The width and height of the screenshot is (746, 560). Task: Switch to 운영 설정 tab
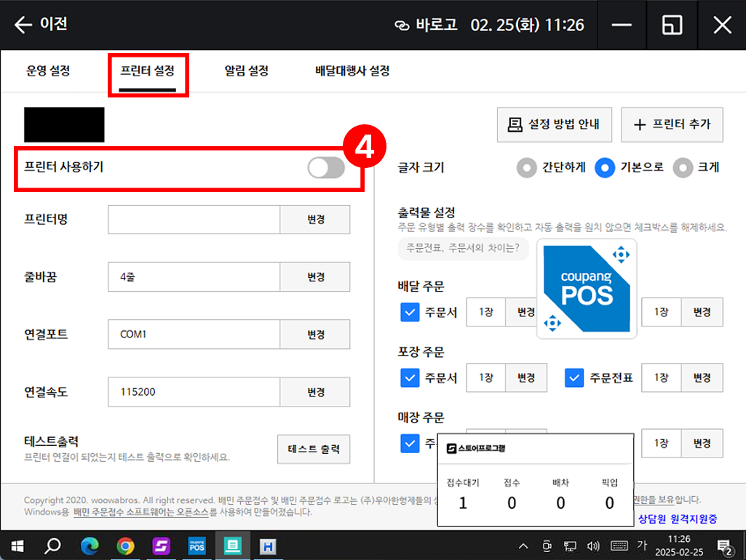coord(48,71)
